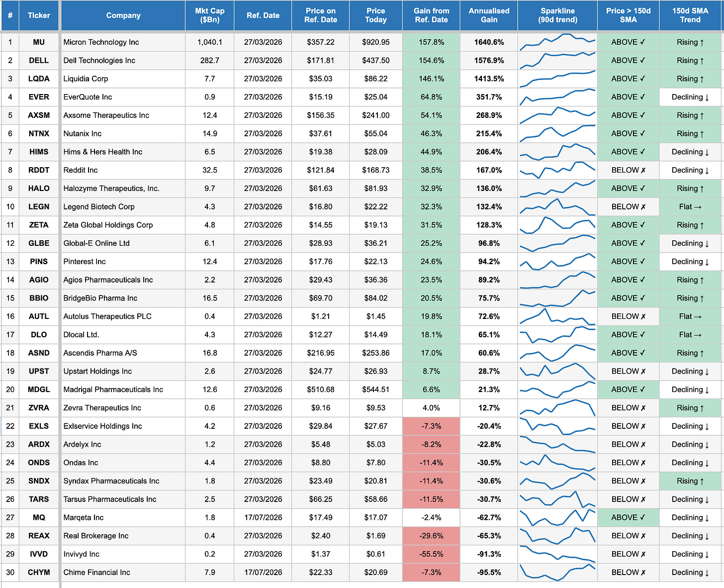This screenshot has height=588, width=724.
Task: Click the Gain from Ref. Date header
Action: click(431, 15)
